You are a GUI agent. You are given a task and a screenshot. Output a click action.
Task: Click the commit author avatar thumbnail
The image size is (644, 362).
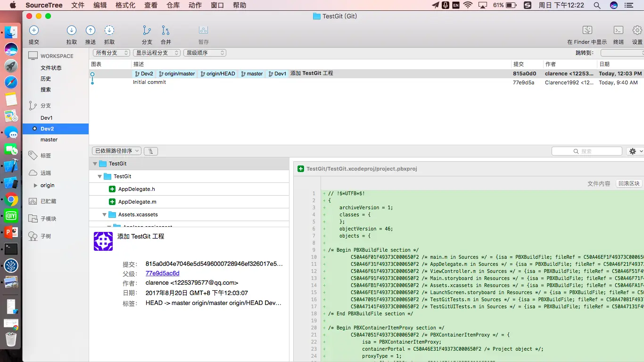click(x=103, y=241)
